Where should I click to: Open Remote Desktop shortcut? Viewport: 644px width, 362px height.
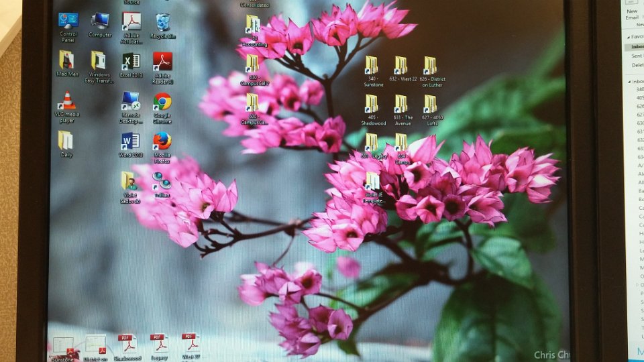click(131, 101)
